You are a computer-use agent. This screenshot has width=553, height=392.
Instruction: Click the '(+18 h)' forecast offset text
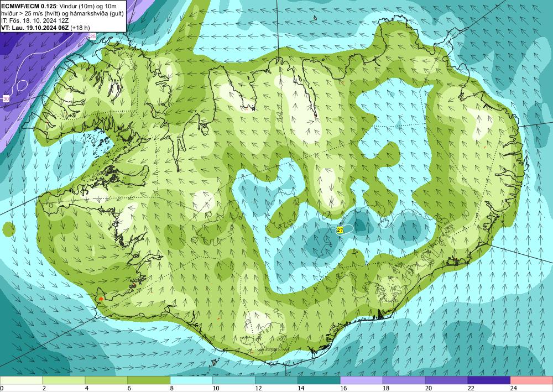click(x=80, y=28)
